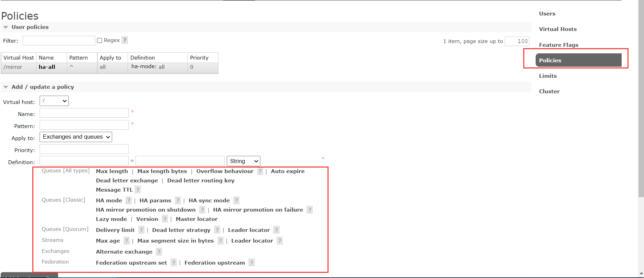
Task: Click the question mark next to HA sync mode
Action: pyautogui.click(x=236, y=201)
